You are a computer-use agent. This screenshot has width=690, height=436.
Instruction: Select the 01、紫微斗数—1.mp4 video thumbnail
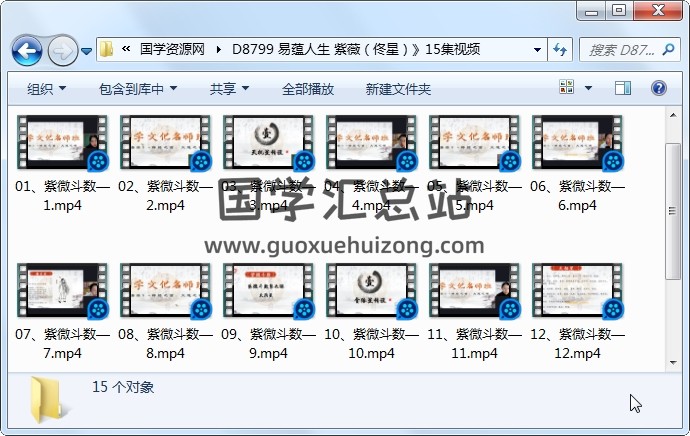pyautogui.click(x=61, y=143)
